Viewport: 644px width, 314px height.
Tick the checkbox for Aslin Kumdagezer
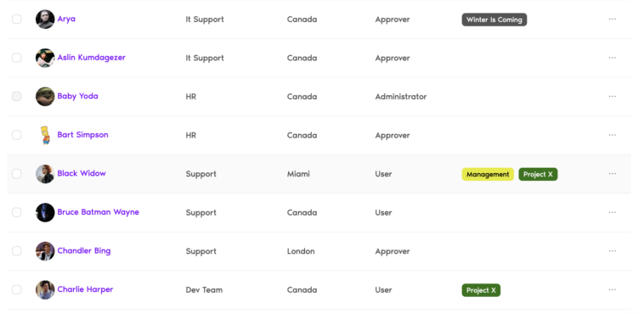point(16,58)
